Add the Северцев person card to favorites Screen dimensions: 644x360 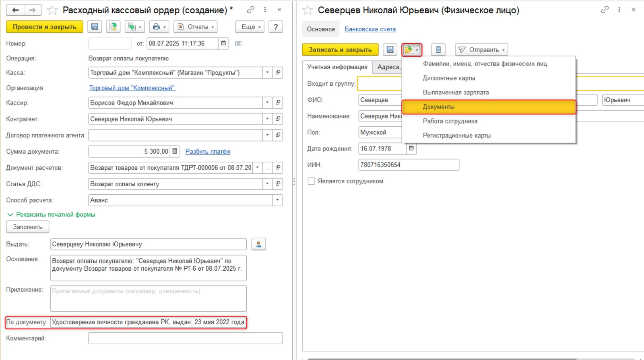pyautogui.click(x=308, y=10)
